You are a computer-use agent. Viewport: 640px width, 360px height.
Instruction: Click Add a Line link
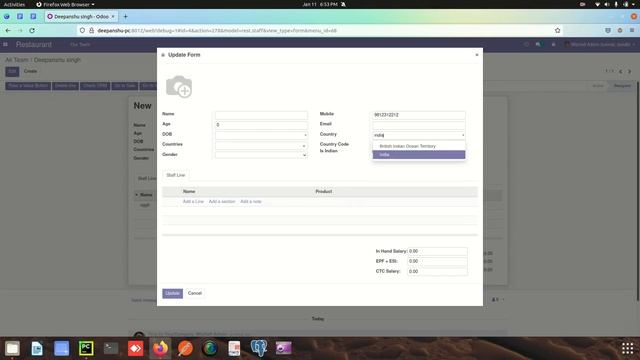pos(193,202)
